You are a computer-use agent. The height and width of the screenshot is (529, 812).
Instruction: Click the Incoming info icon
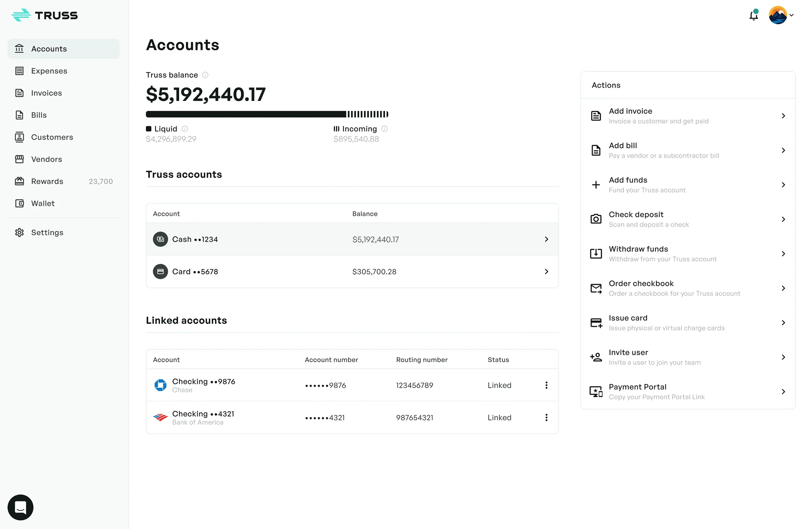pyautogui.click(x=385, y=129)
